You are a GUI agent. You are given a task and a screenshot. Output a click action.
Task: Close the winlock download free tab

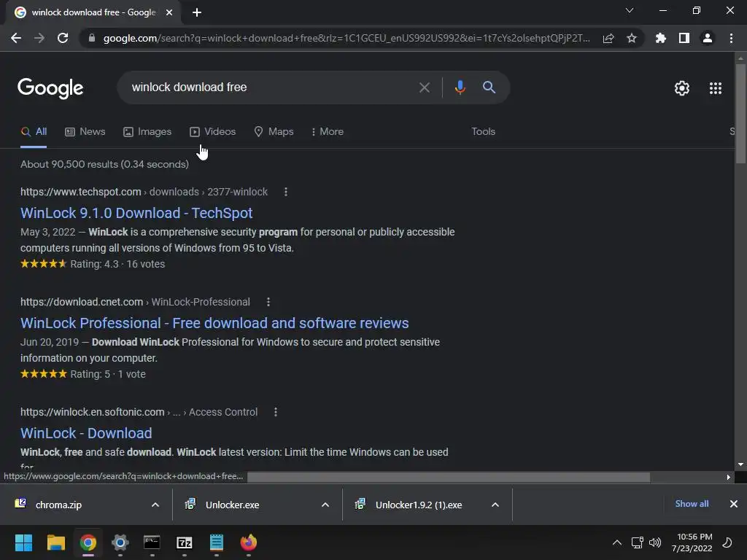coord(169,12)
